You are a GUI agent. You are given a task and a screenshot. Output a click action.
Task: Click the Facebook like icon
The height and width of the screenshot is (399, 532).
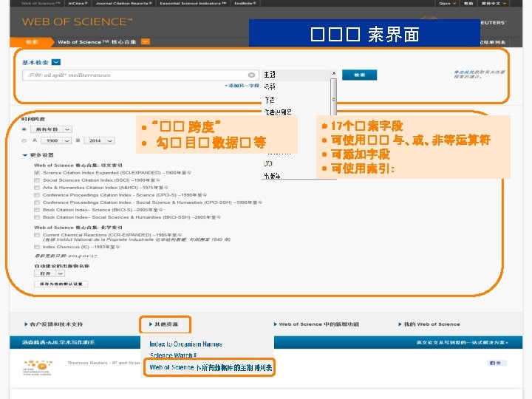(x=497, y=363)
